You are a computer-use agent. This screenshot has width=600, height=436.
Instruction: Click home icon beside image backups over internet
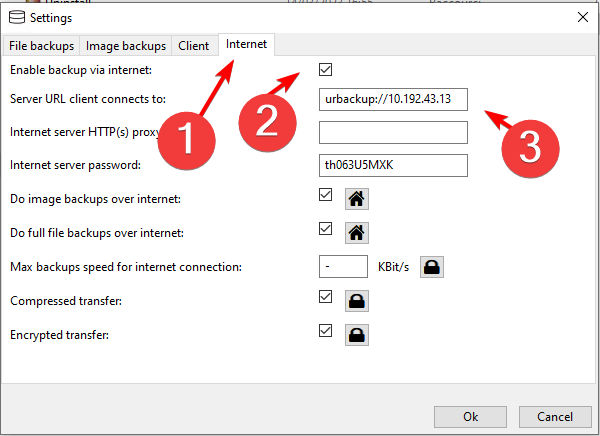(355, 199)
